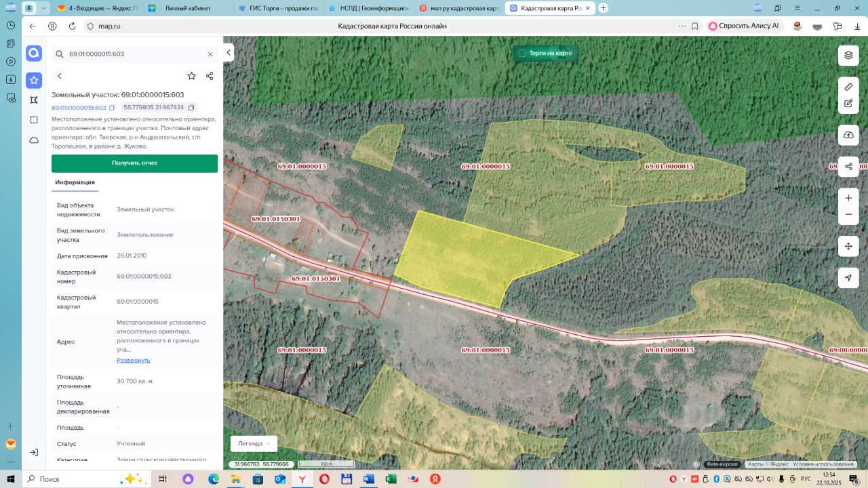Clear the search field text

tap(210, 54)
